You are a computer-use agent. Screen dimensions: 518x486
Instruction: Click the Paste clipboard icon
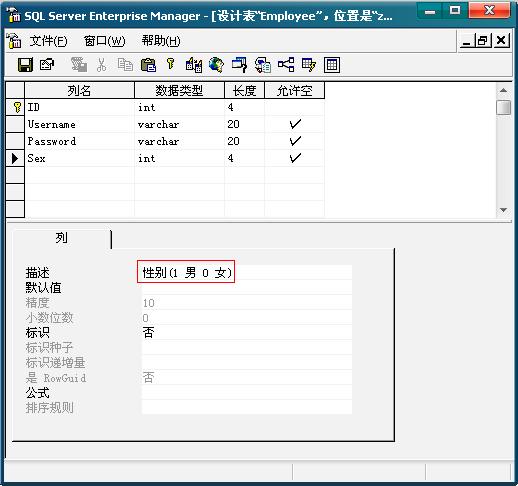[x=148, y=65]
